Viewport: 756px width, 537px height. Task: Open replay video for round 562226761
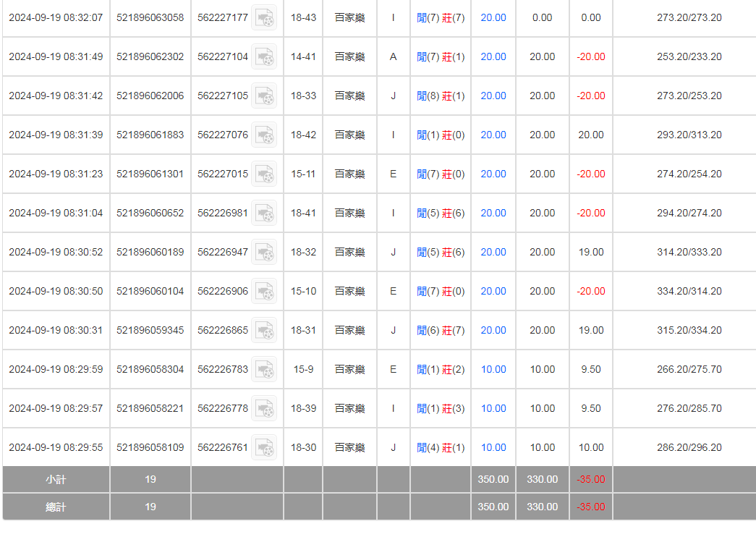(264, 447)
